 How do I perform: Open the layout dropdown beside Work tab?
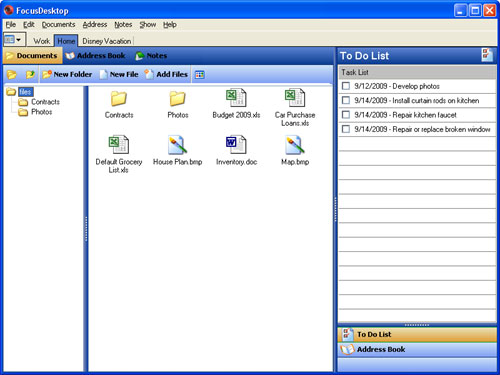14,40
